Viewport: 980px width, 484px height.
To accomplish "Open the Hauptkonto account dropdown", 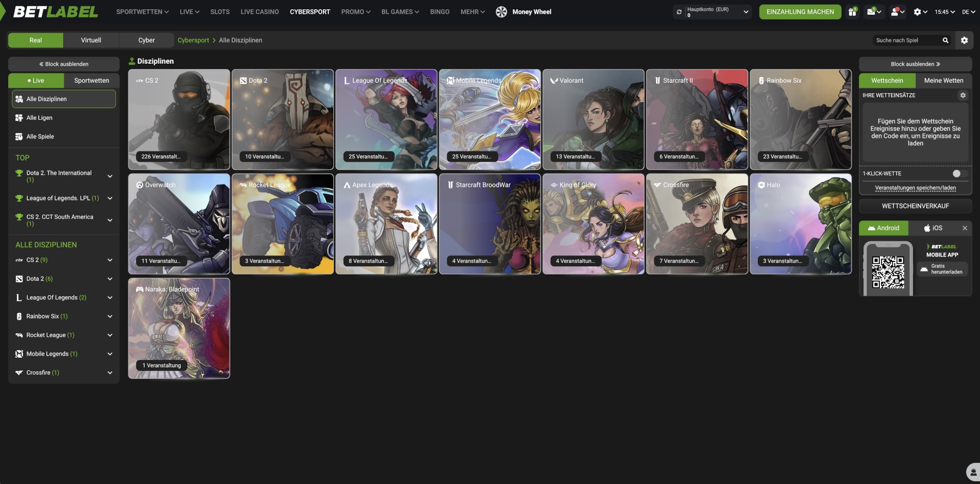I will (745, 12).
